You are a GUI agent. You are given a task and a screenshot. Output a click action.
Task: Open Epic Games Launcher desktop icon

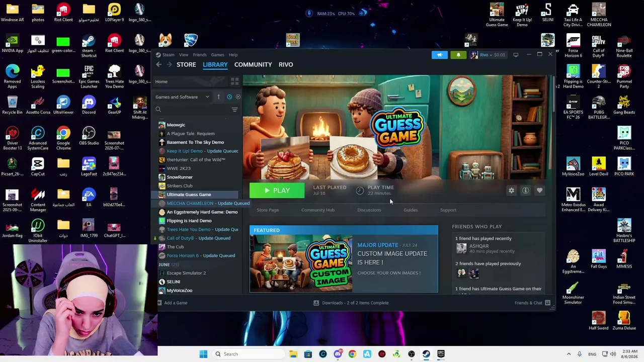(x=89, y=76)
